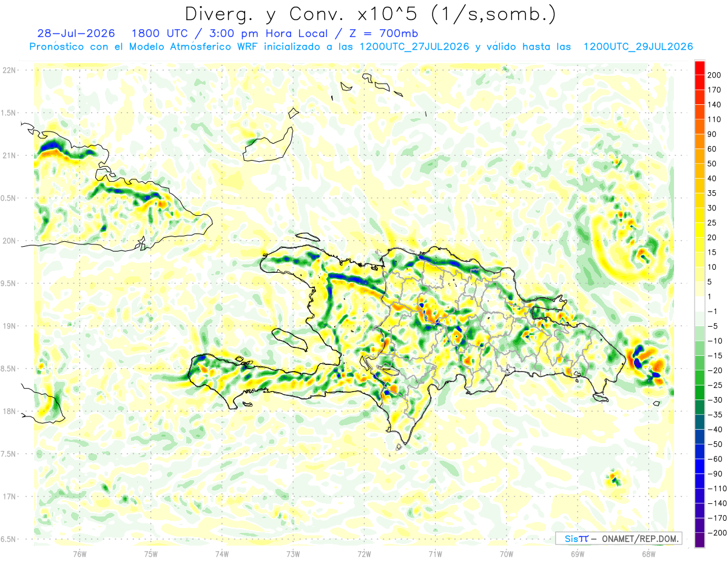Click the "70W" longitude label
Screen dimensions: 728x562
point(506,554)
